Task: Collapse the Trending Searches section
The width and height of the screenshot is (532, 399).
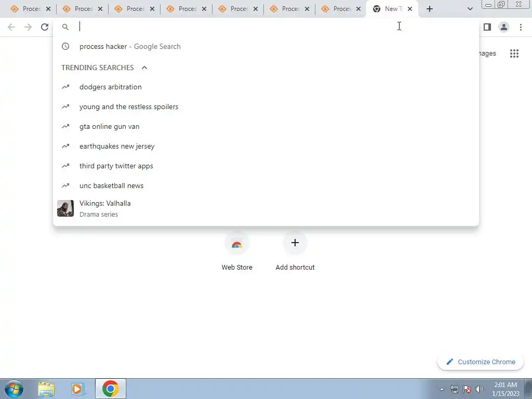Action: [144, 68]
